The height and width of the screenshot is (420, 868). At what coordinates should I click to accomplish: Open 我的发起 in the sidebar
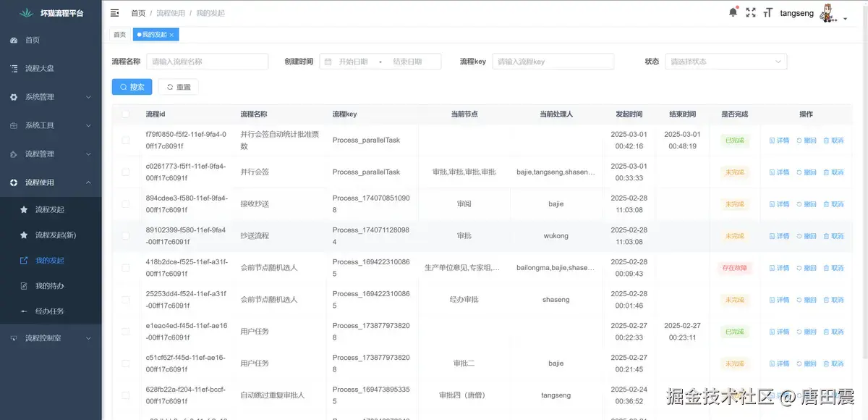tap(51, 261)
